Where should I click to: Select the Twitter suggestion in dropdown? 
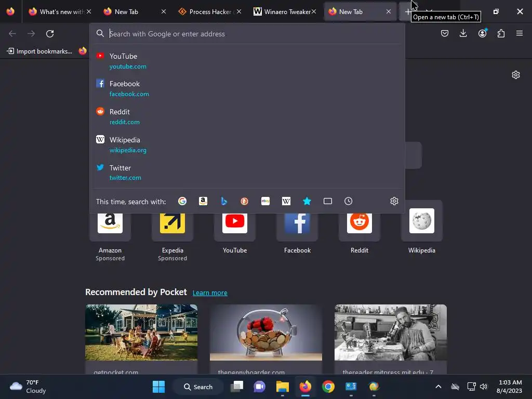247,172
